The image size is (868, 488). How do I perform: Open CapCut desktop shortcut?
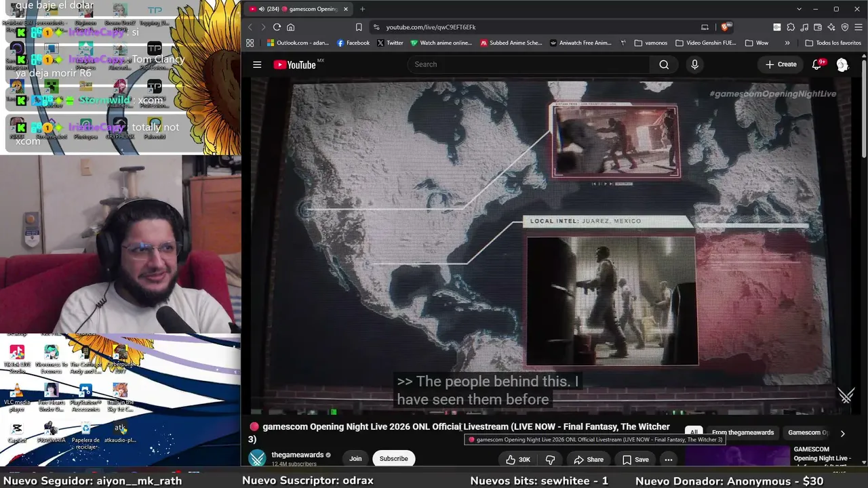[17, 432]
